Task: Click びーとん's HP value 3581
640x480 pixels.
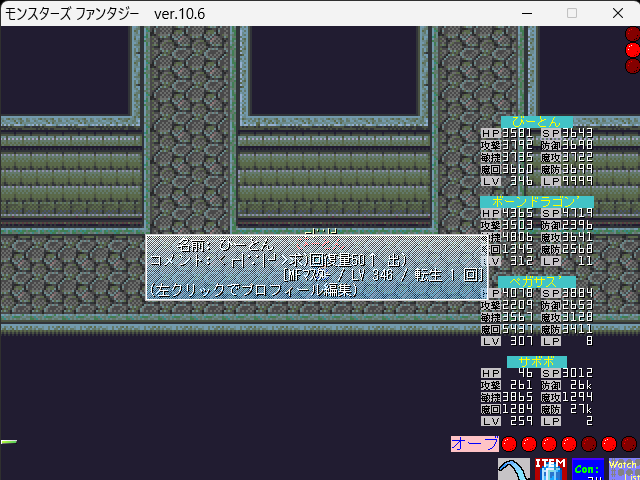Action: pyautogui.click(x=518, y=133)
